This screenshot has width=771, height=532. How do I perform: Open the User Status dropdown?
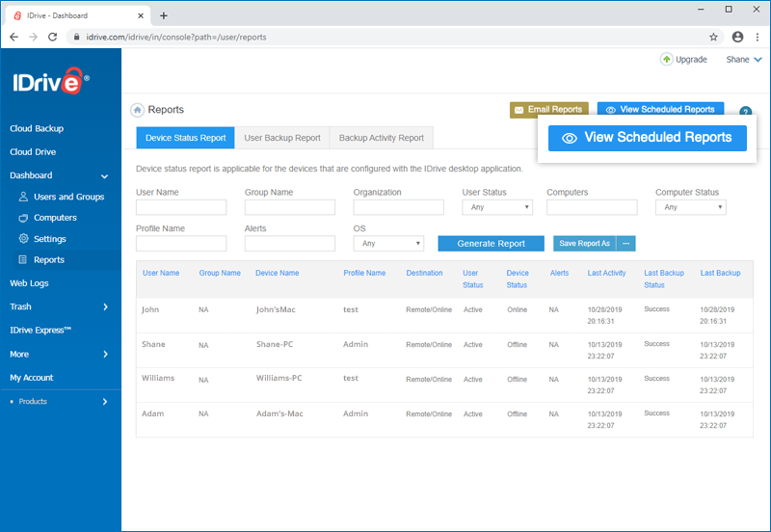pos(497,207)
